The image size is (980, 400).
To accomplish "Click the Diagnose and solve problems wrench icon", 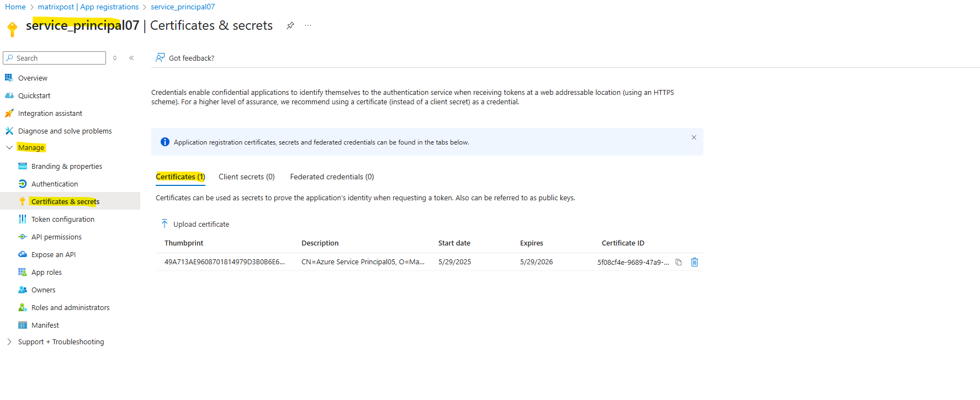I will (9, 131).
